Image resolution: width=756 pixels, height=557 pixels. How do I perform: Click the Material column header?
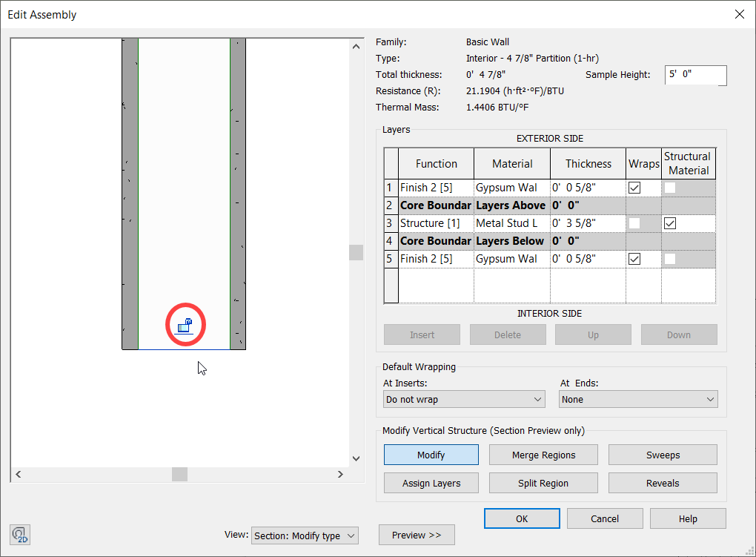coord(512,164)
